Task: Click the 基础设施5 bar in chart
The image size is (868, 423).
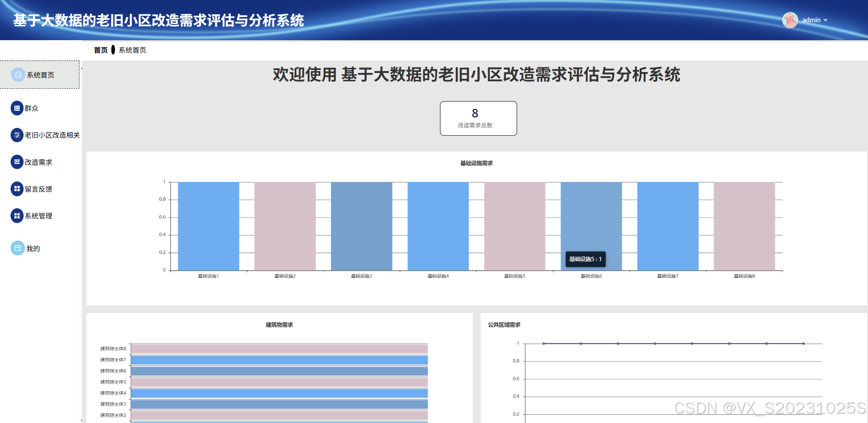Action: pyautogui.click(x=515, y=226)
